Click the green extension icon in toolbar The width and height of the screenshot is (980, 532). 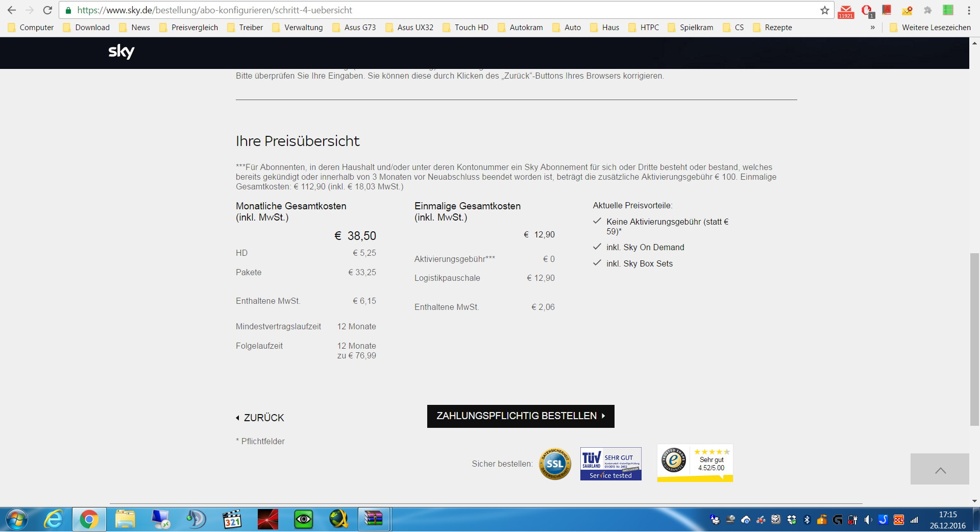pyautogui.click(x=948, y=10)
